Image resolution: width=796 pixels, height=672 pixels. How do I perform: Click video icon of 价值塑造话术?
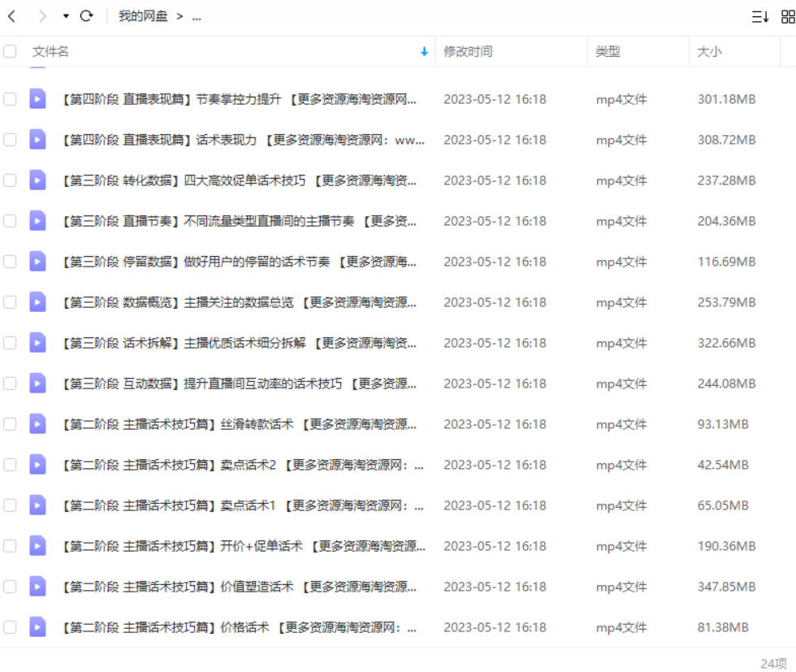37,586
